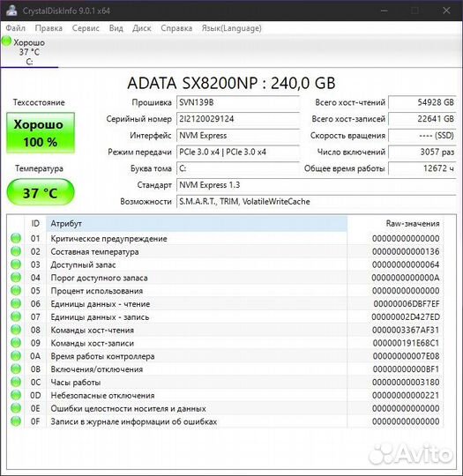Select raw value 00000006DBF7EF
The image size is (463, 476).
click(407, 304)
